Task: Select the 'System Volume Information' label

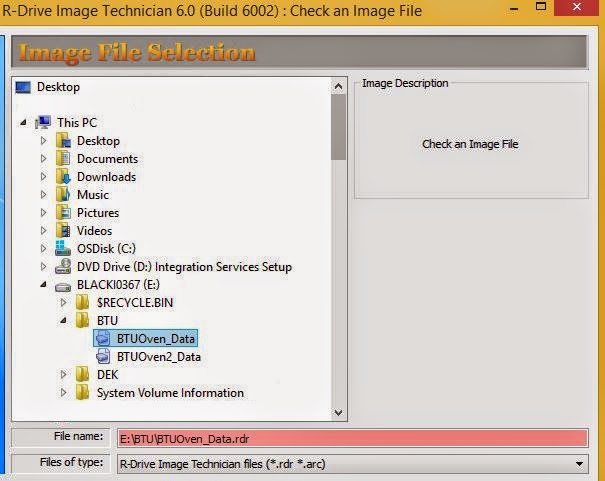Action: coord(170,393)
